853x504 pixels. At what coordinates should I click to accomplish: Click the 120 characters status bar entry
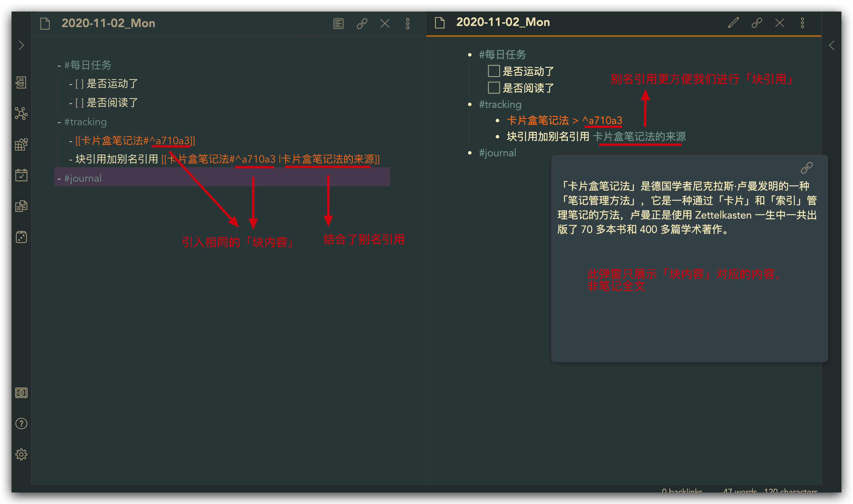point(791,491)
